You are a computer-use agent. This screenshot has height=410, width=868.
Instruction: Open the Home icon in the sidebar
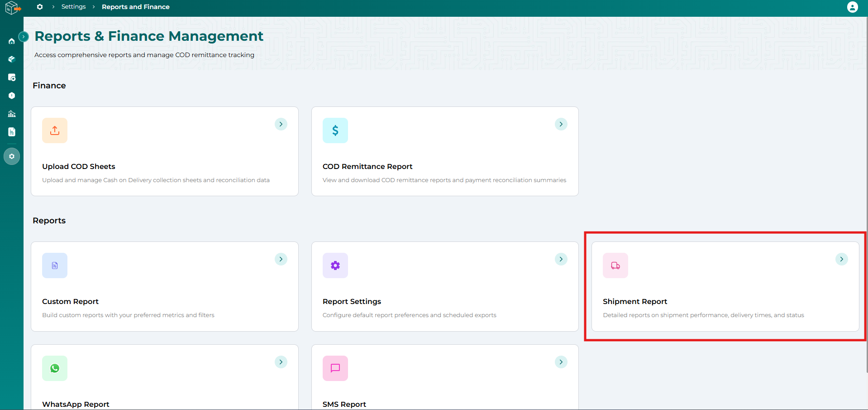point(12,41)
